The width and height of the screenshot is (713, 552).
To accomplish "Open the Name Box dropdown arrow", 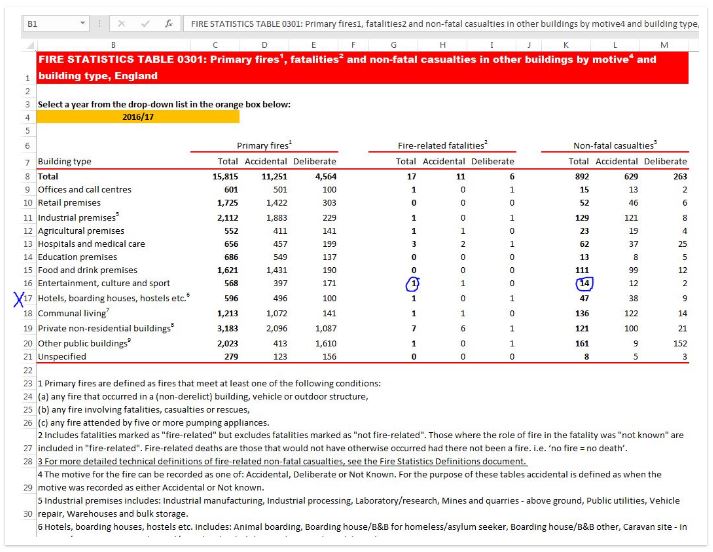I will pyautogui.click(x=82, y=23).
